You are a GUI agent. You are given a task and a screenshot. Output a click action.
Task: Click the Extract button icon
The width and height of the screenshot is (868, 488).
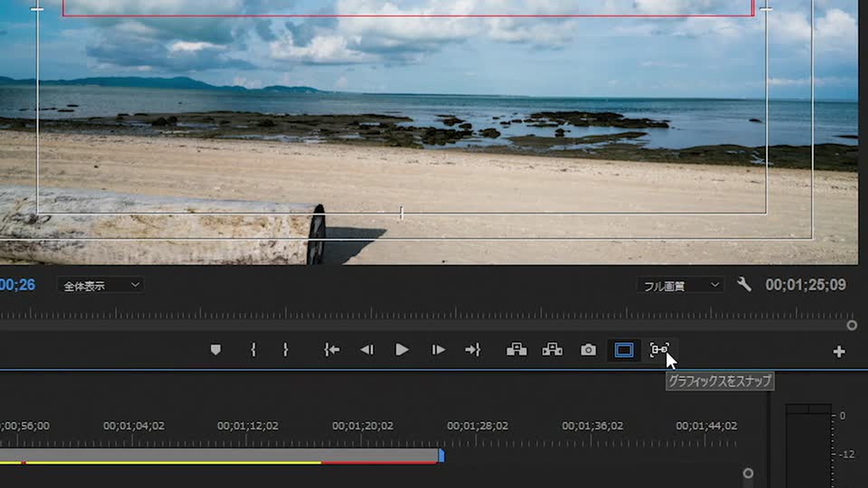point(552,350)
